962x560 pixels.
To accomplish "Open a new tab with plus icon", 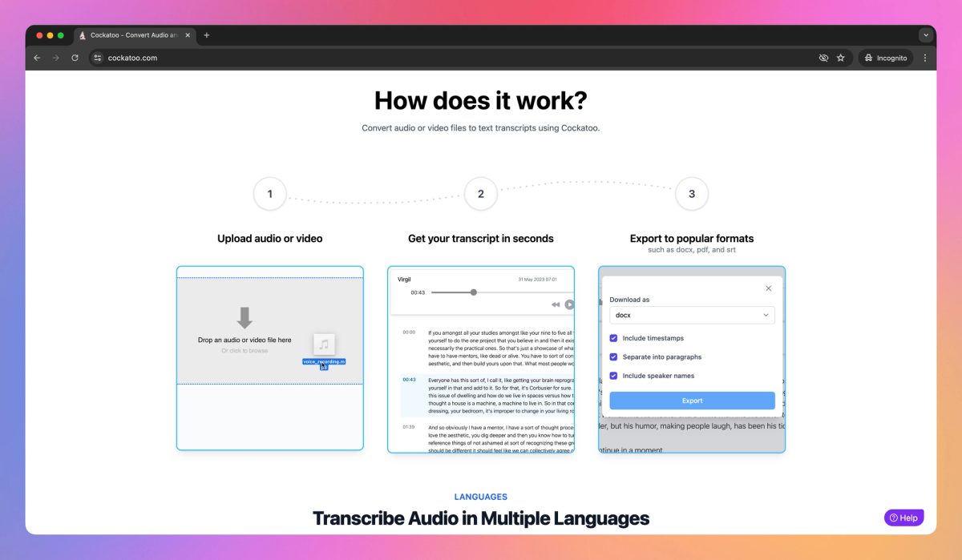I will click(207, 35).
